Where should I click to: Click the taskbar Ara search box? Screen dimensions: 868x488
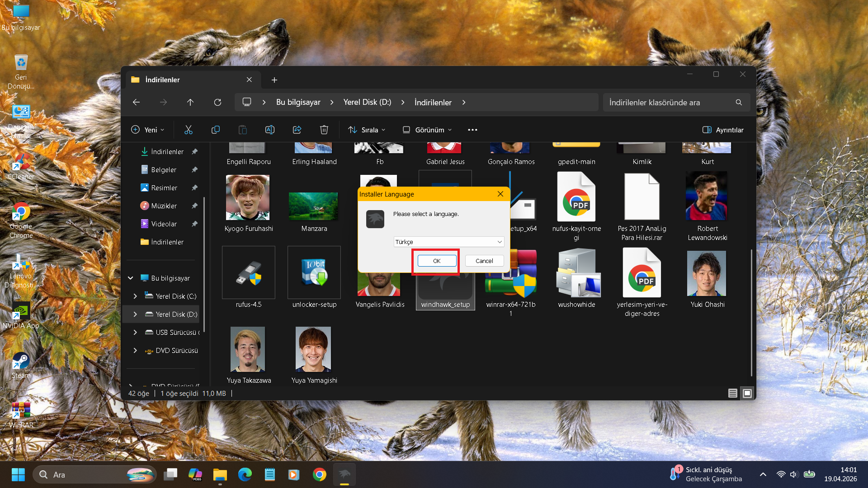(94, 474)
